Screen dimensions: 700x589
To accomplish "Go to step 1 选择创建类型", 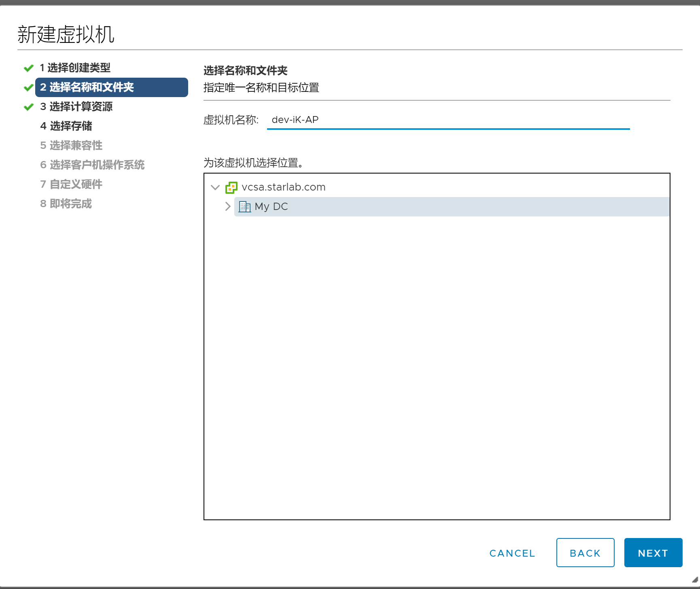I will pos(75,68).
